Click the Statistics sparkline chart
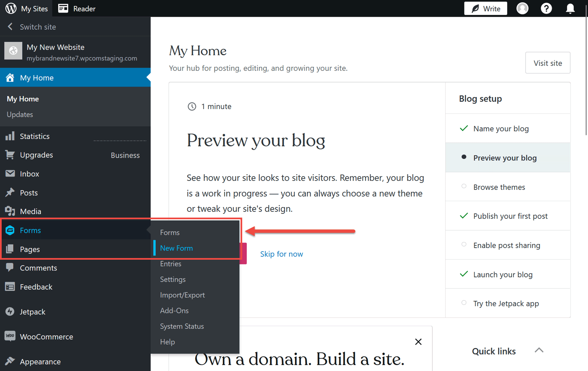 120,140
